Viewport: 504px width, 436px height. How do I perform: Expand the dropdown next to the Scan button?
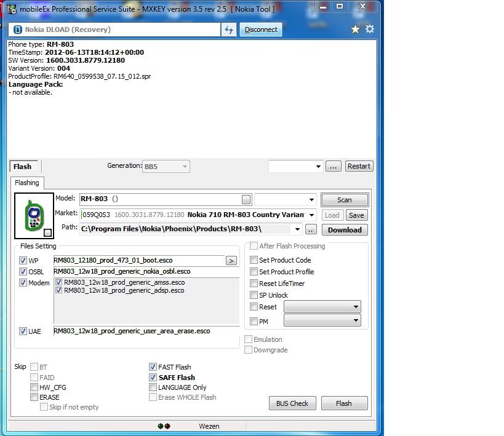tap(286, 199)
